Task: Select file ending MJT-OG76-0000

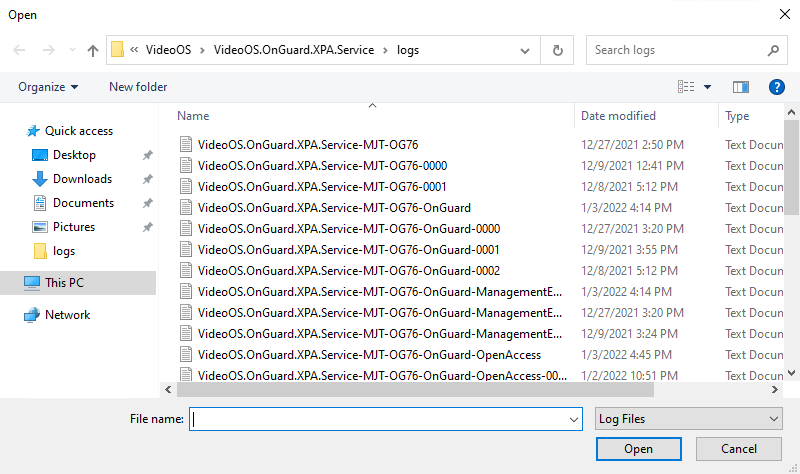Action: coord(322,166)
